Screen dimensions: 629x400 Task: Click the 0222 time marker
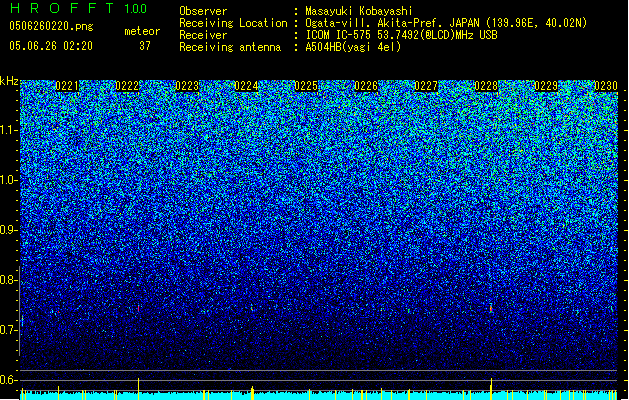click(x=127, y=86)
